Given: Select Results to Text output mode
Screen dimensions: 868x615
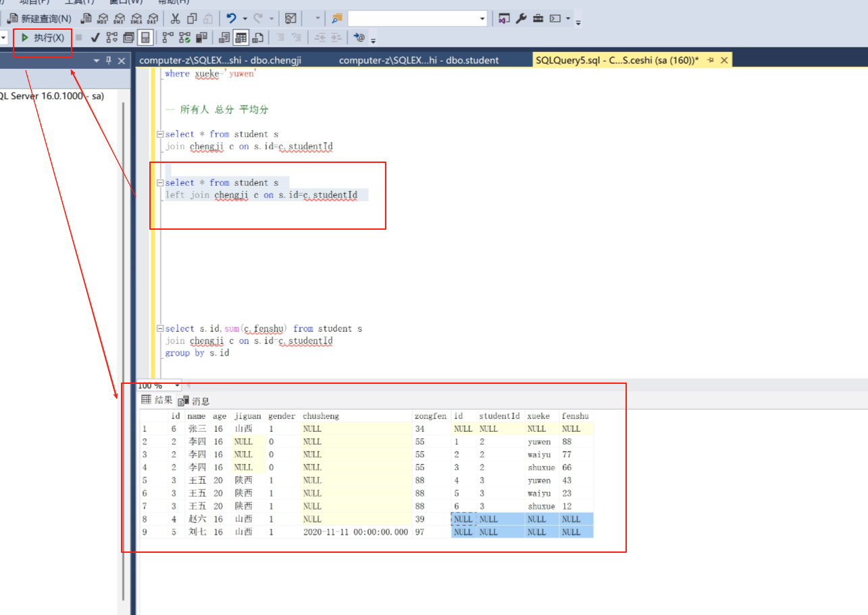Looking at the screenshot, I should [x=225, y=38].
